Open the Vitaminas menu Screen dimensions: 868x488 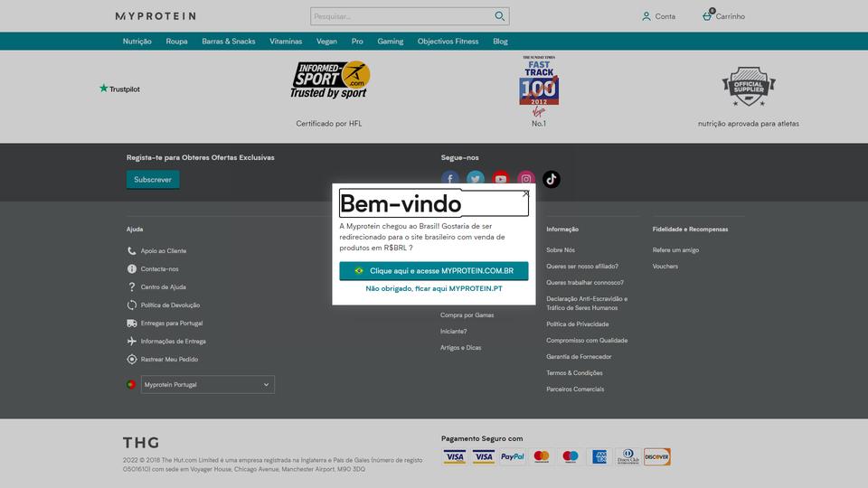pos(286,42)
